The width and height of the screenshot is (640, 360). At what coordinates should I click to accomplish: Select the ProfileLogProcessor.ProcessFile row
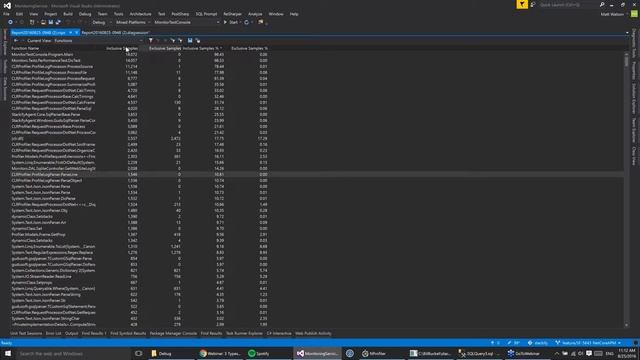tap(317, 72)
